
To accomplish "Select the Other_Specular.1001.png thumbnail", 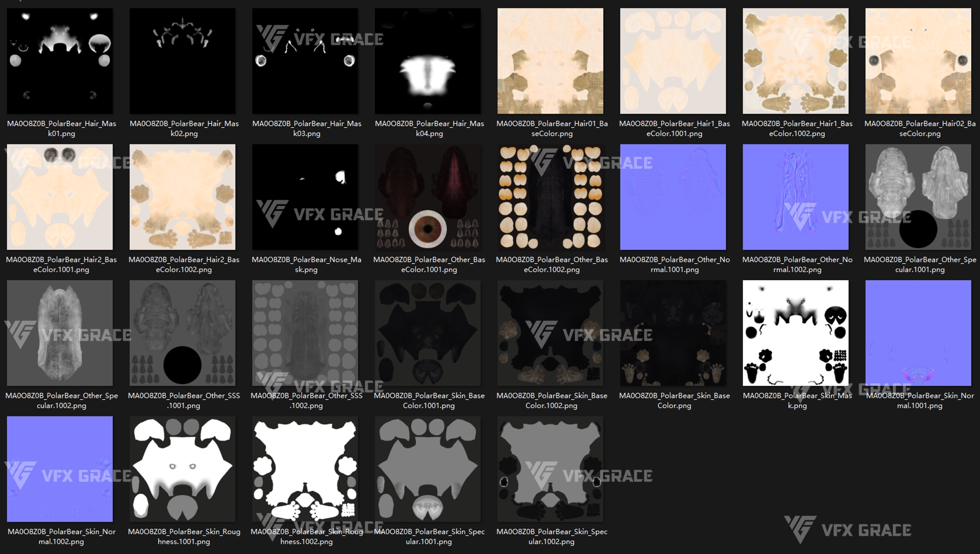I will (918, 197).
